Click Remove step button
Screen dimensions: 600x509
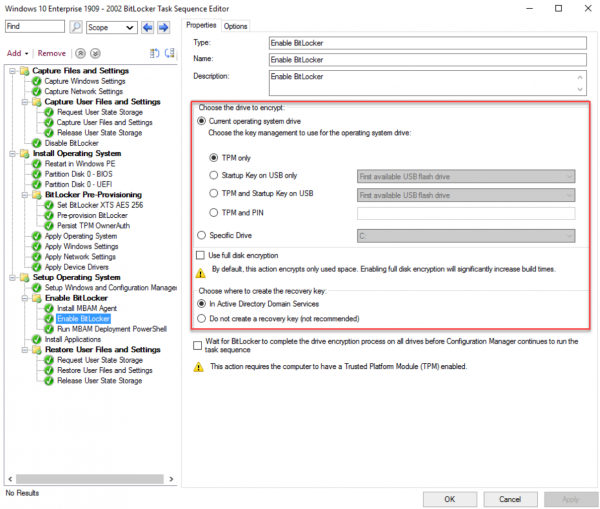click(52, 53)
